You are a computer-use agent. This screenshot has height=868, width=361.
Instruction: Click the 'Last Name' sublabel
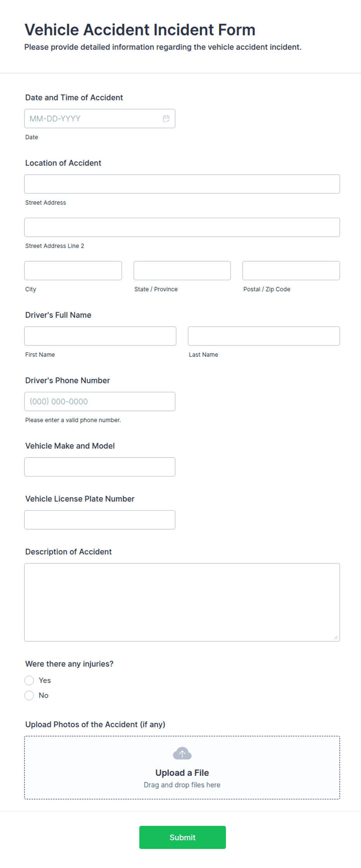coord(203,355)
